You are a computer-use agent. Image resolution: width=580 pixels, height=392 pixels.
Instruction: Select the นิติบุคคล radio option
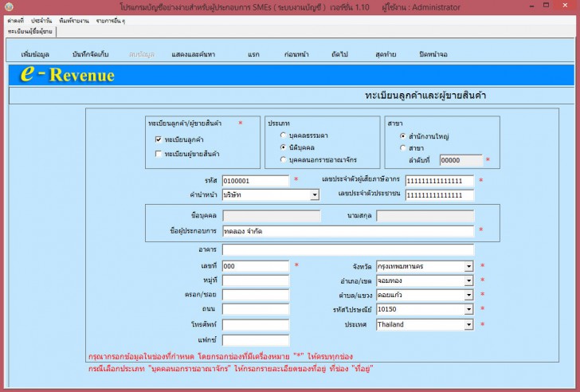283,147
